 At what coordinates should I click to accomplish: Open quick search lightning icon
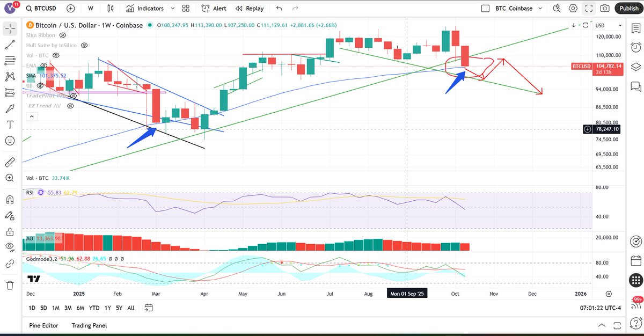point(557,9)
